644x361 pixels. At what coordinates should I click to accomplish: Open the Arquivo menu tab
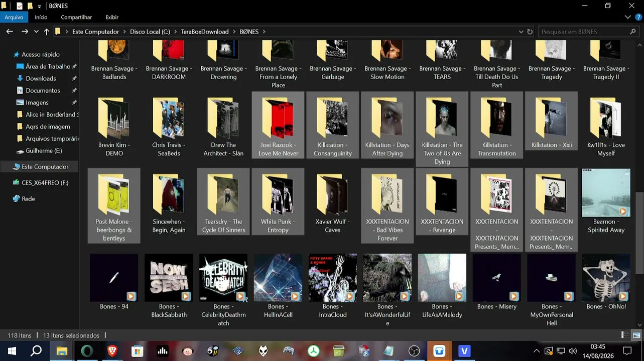14,17
